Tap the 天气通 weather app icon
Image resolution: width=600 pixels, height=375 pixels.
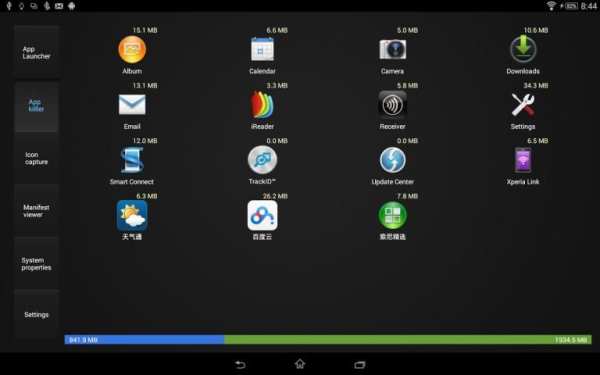[x=132, y=215]
